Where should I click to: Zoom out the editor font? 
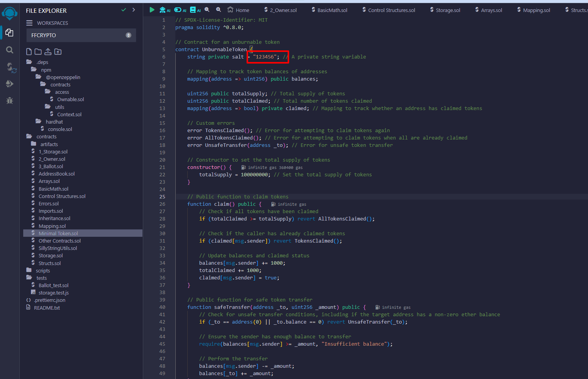click(x=207, y=10)
